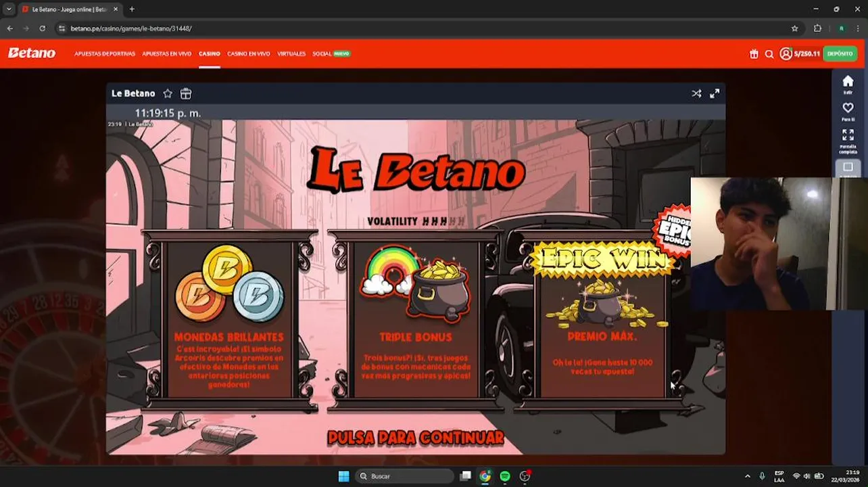Open Chrome from the taskbar

485,476
